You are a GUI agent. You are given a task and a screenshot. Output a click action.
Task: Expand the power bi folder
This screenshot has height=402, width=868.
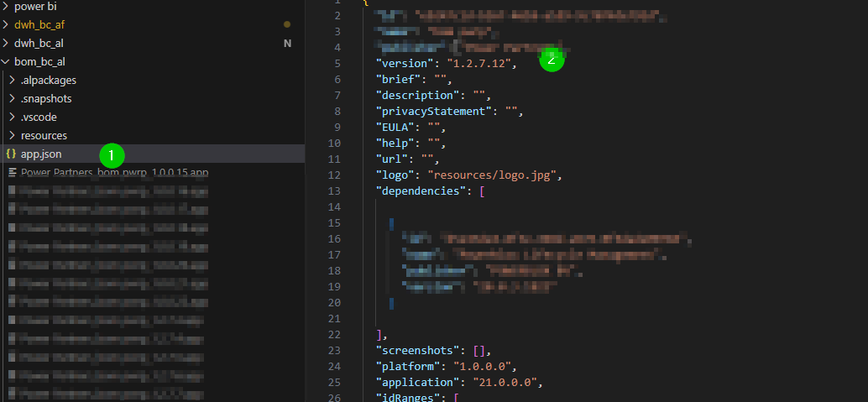click(x=35, y=7)
